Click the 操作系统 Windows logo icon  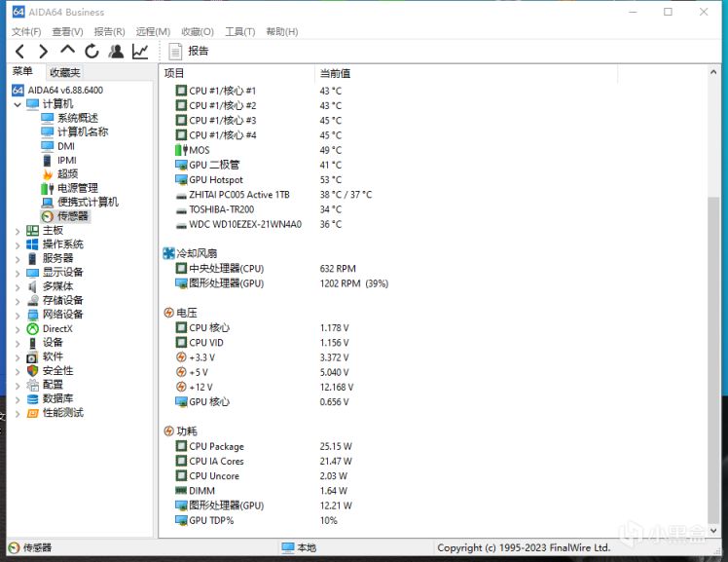point(32,244)
